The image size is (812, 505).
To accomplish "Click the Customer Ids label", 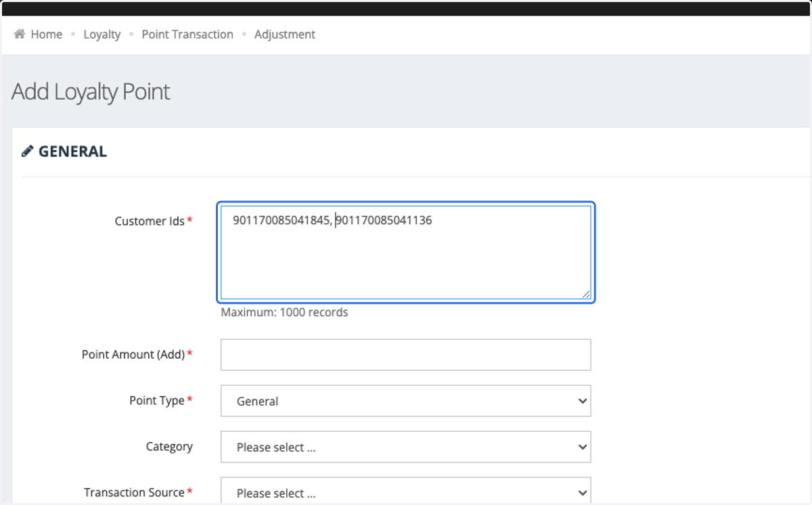I will click(150, 221).
